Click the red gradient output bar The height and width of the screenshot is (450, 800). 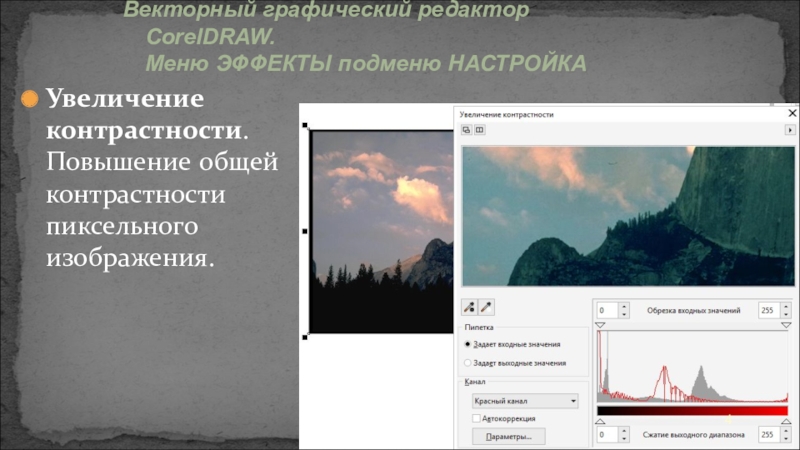(x=692, y=411)
